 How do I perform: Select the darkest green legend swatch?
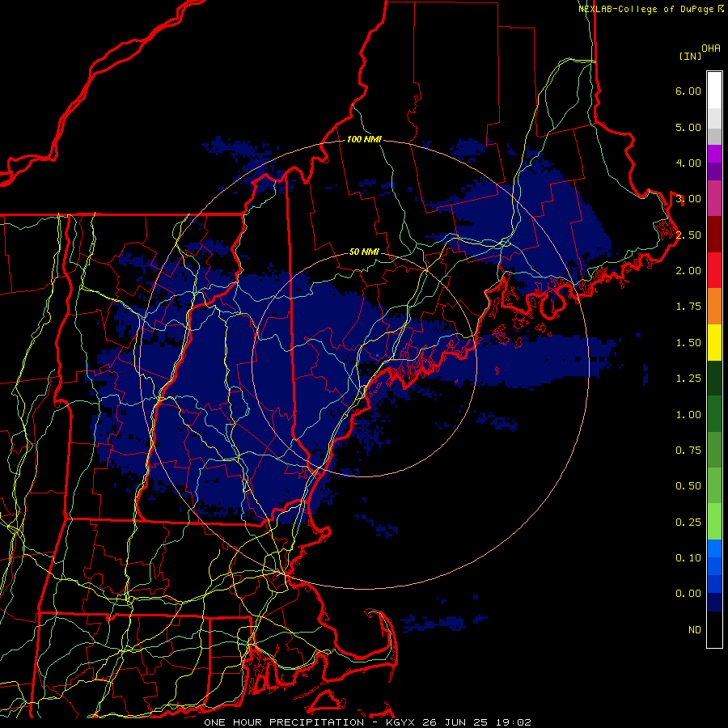click(x=714, y=378)
